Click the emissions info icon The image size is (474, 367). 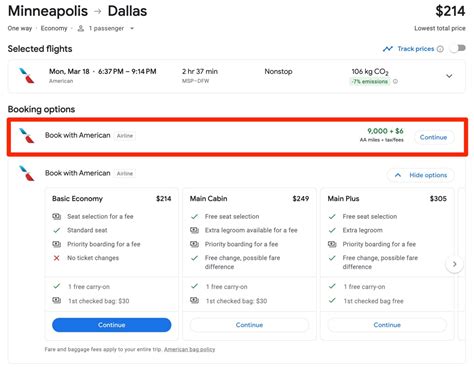(395, 81)
